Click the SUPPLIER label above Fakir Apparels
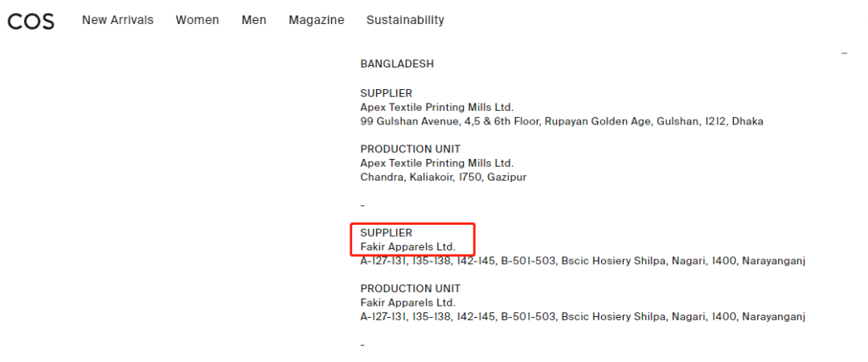The width and height of the screenshot is (868, 362). pos(386,233)
